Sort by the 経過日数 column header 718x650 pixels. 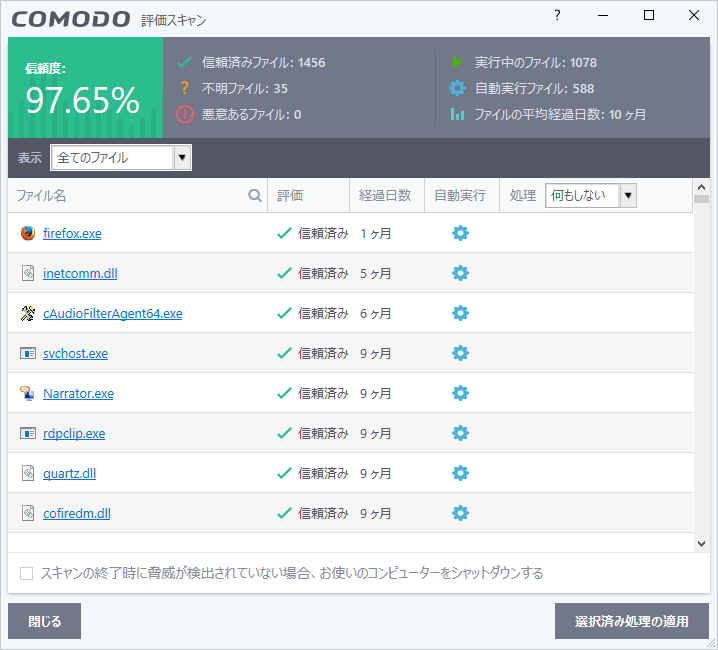pos(385,196)
